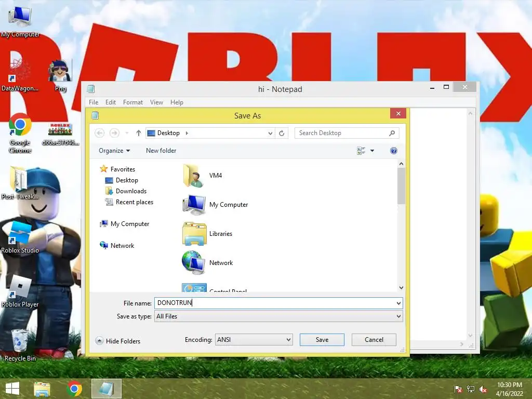The width and height of the screenshot is (532, 399).
Task: Open File Explorer from the taskbar
Action: coord(42,389)
